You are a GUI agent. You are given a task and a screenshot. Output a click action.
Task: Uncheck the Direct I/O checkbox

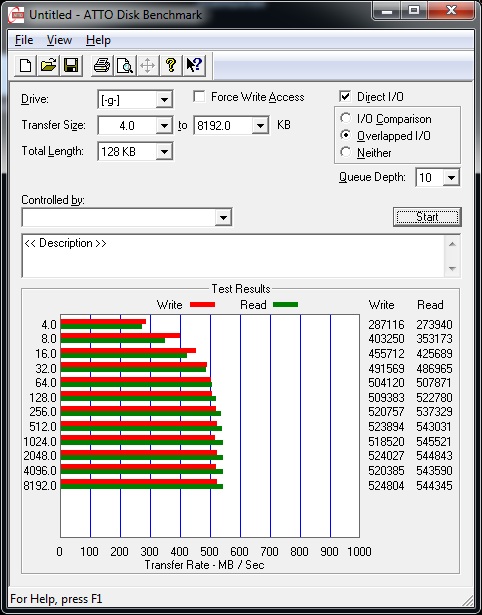[x=345, y=96]
